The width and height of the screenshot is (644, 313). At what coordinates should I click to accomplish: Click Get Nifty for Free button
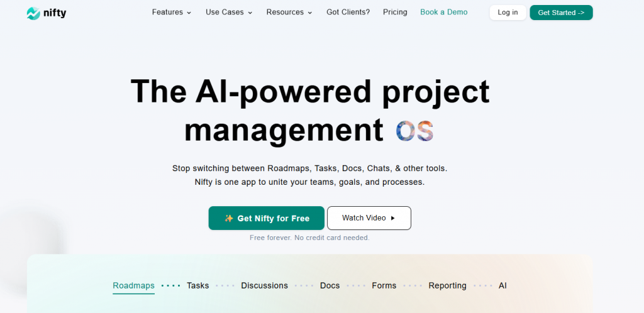point(267,218)
